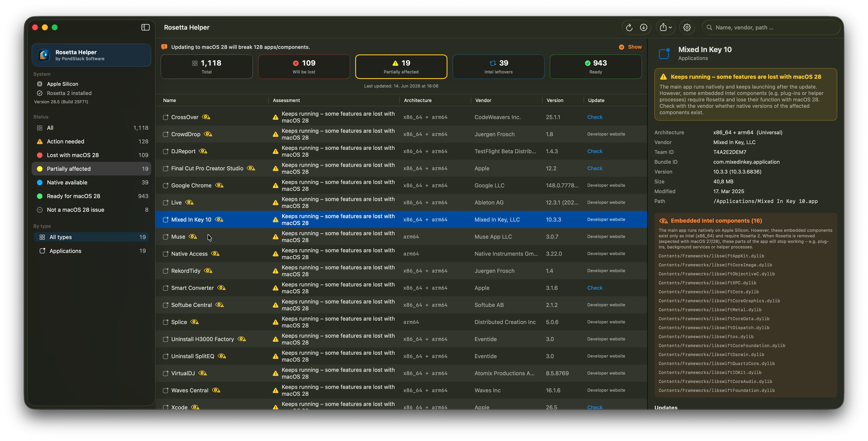Click the eye warning icon next to CrowdDrop
Screen dimensions: 868x441
[208, 134]
